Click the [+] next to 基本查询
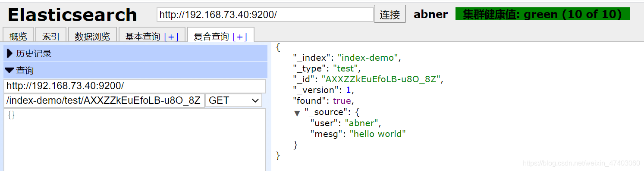The width and height of the screenshot is (644, 171). [x=171, y=37]
